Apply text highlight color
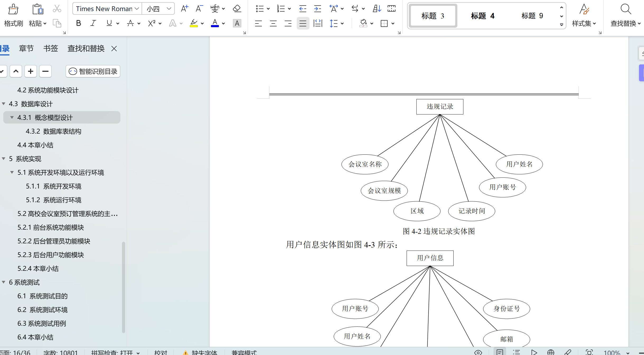 tap(194, 23)
